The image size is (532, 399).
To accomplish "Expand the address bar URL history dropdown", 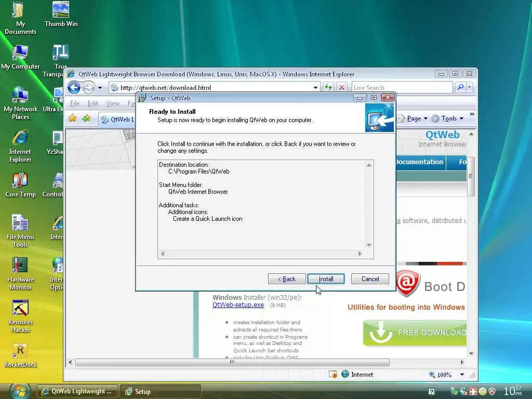I will point(315,87).
